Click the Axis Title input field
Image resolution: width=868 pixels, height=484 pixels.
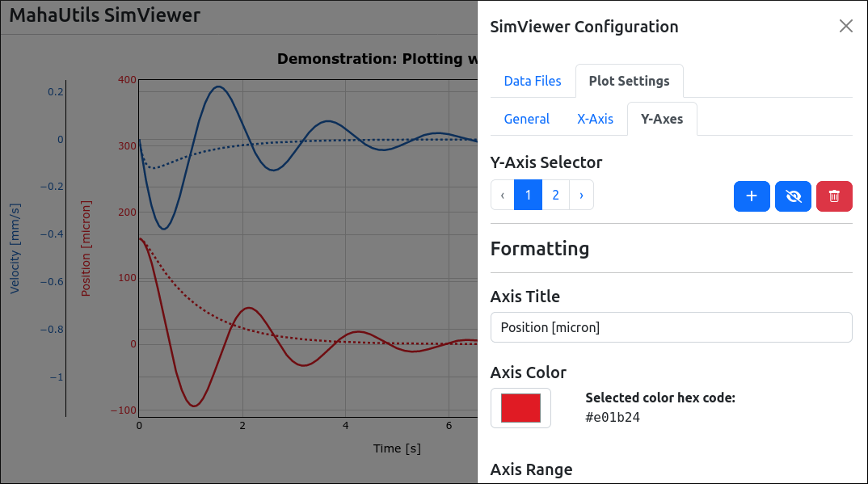click(x=671, y=327)
